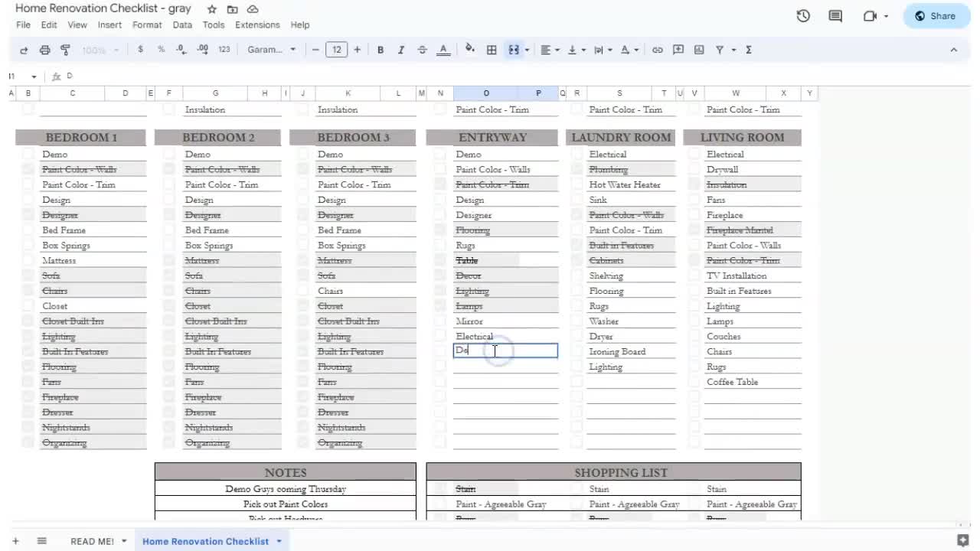Toggle strikethrough formatting
The height and width of the screenshot is (551, 980).
pyautogui.click(x=422, y=50)
